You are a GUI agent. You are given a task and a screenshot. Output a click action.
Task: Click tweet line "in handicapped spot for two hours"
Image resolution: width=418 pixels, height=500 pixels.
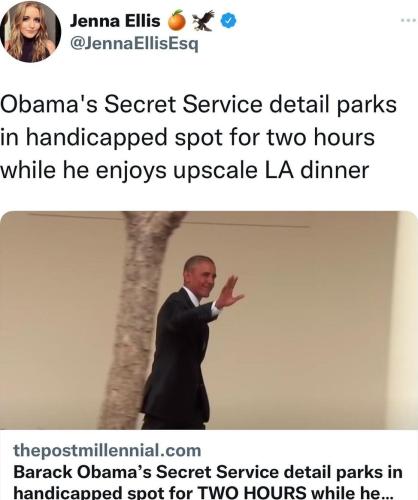(187, 137)
